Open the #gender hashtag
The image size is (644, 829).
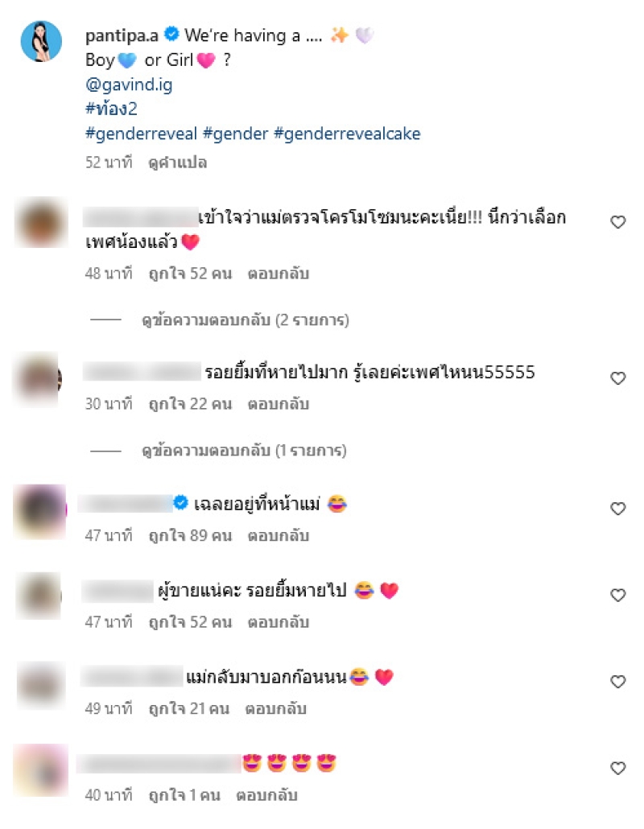235,134
